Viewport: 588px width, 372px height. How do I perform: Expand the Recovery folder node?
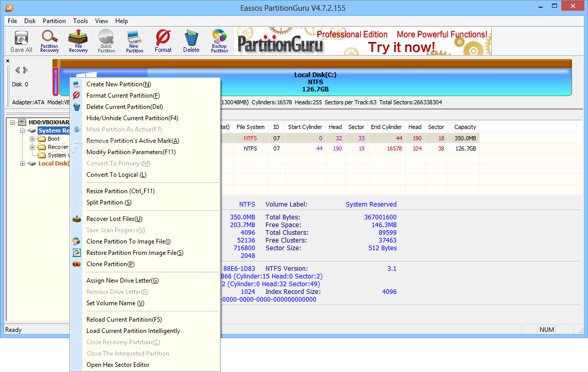coord(32,147)
